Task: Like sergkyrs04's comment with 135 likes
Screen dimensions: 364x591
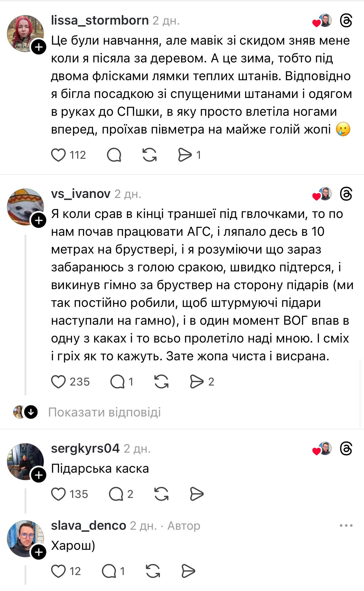Action: pos(58,494)
